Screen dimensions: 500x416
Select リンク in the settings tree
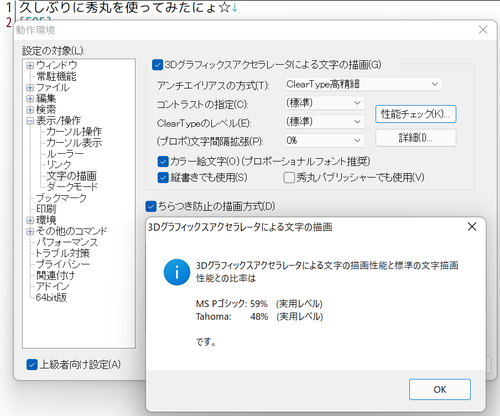[x=59, y=165]
